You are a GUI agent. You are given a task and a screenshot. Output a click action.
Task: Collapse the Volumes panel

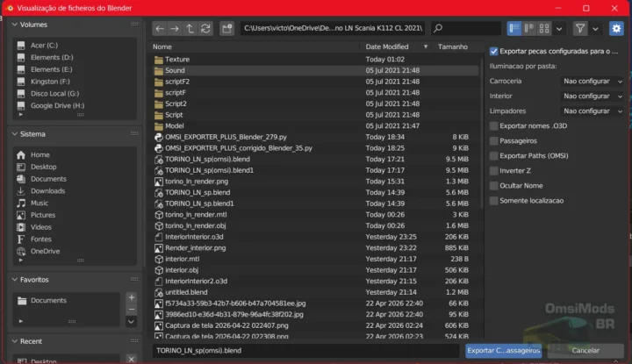[x=15, y=25]
